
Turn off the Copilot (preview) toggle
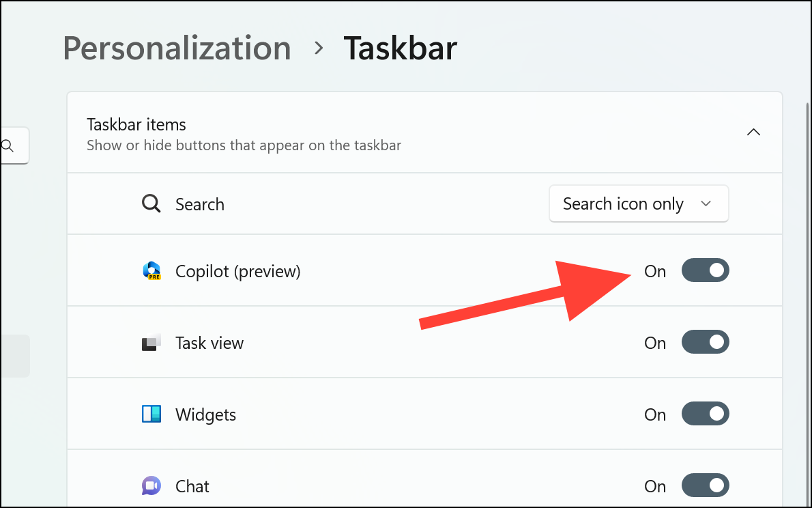705,270
